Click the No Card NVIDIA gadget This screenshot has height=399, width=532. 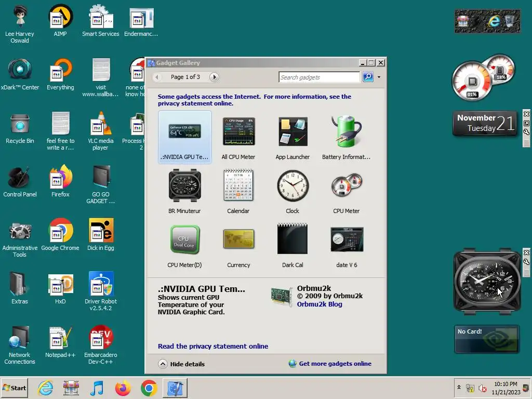click(x=487, y=339)
